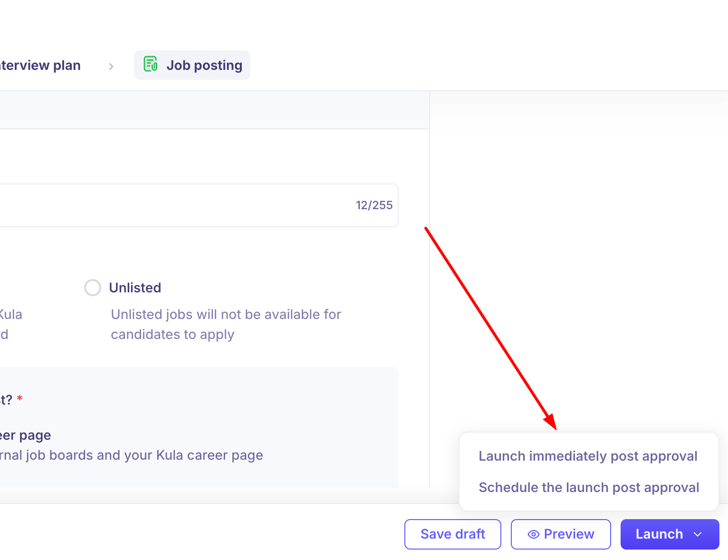Click the Save draft button
This screenshot has width=728, height=560.
[453, 534]
